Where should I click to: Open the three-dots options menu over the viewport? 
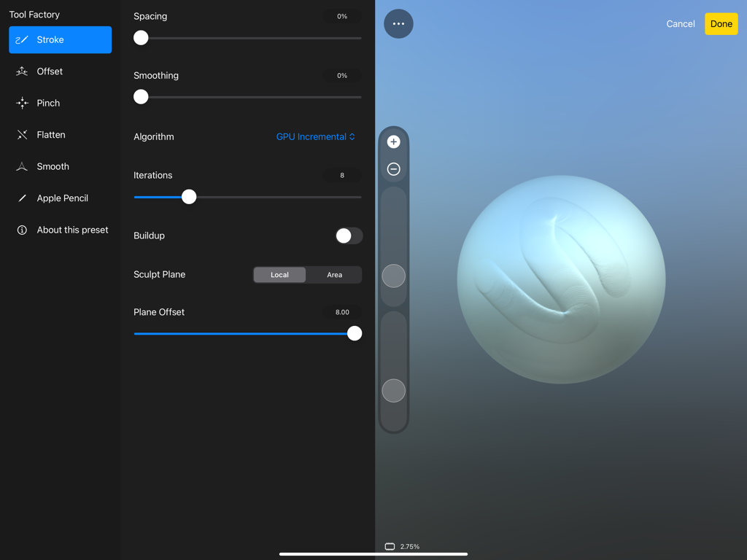[398, 23]
